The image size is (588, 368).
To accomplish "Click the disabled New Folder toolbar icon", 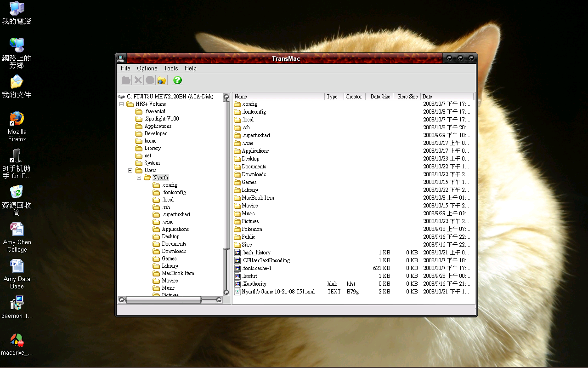I will 126,80.
